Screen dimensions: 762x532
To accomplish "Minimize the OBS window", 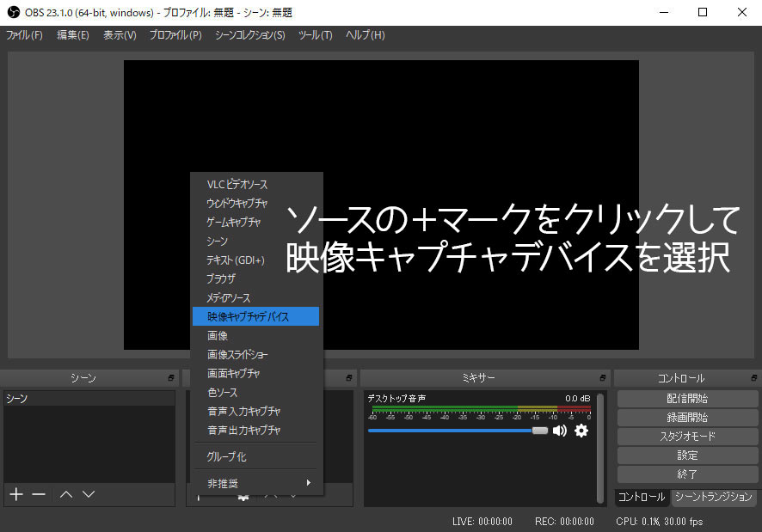I will pos(664,12).
